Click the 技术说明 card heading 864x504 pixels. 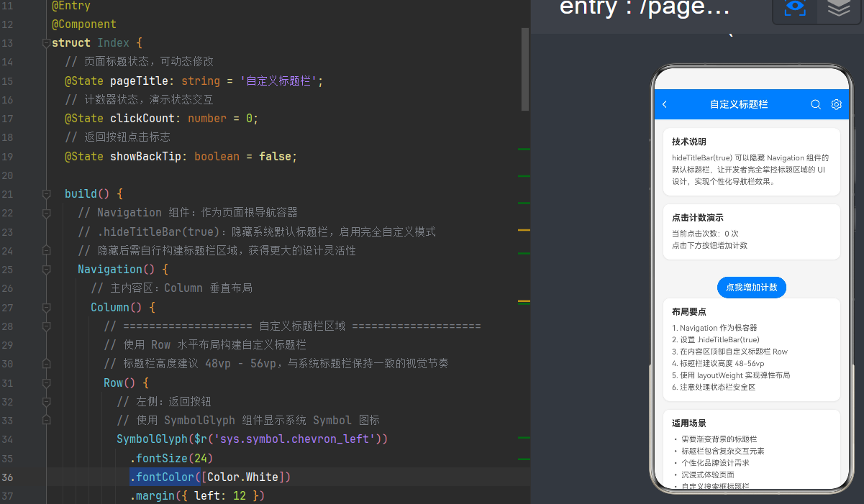coord(689,142)
